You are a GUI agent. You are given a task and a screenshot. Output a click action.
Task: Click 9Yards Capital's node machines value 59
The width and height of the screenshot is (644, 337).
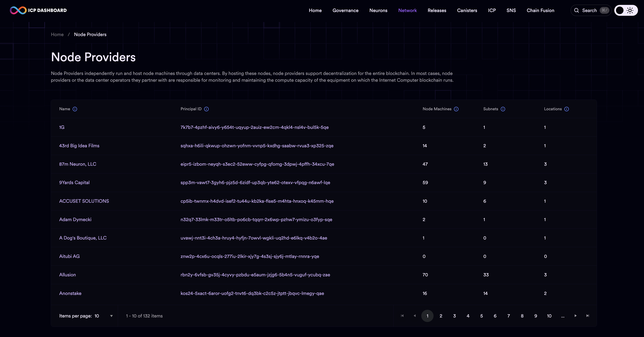[x=425, y=183]
